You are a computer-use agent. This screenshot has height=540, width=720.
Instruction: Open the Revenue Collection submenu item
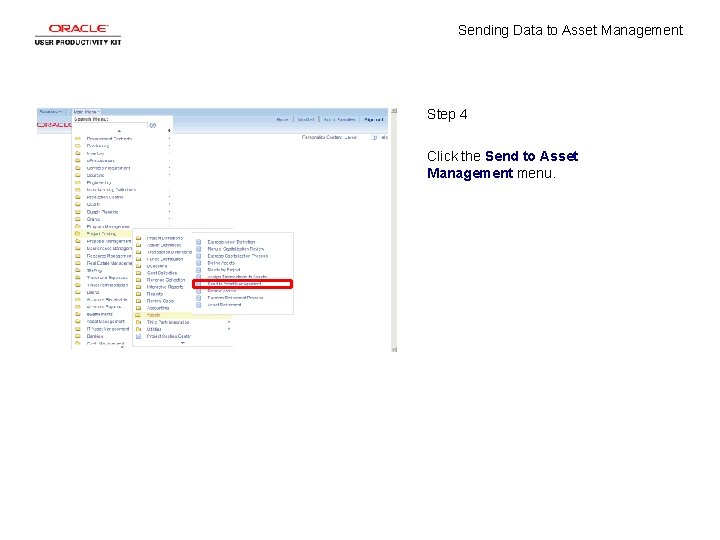click(166, 280)
